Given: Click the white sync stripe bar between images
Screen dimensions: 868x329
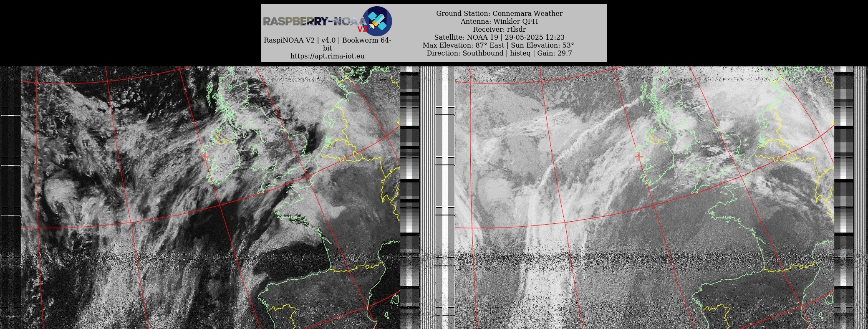Looking at the screenshot, I should (x=445, y=197).
